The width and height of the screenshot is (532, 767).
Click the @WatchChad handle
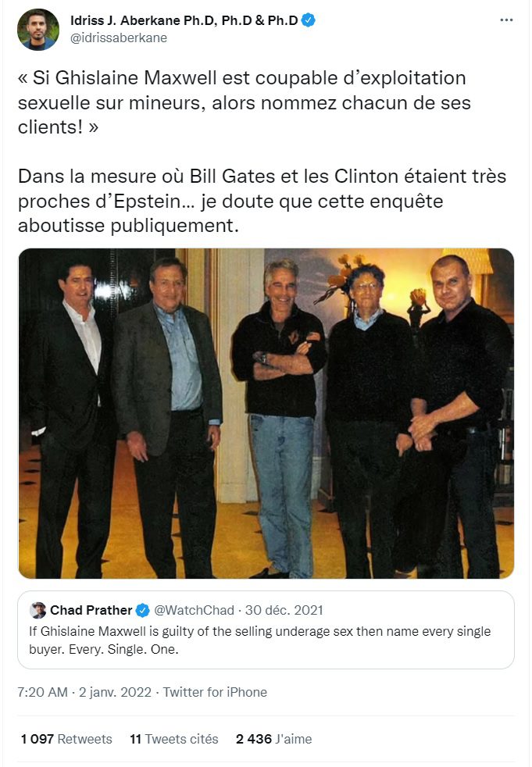tap(194, 611)
